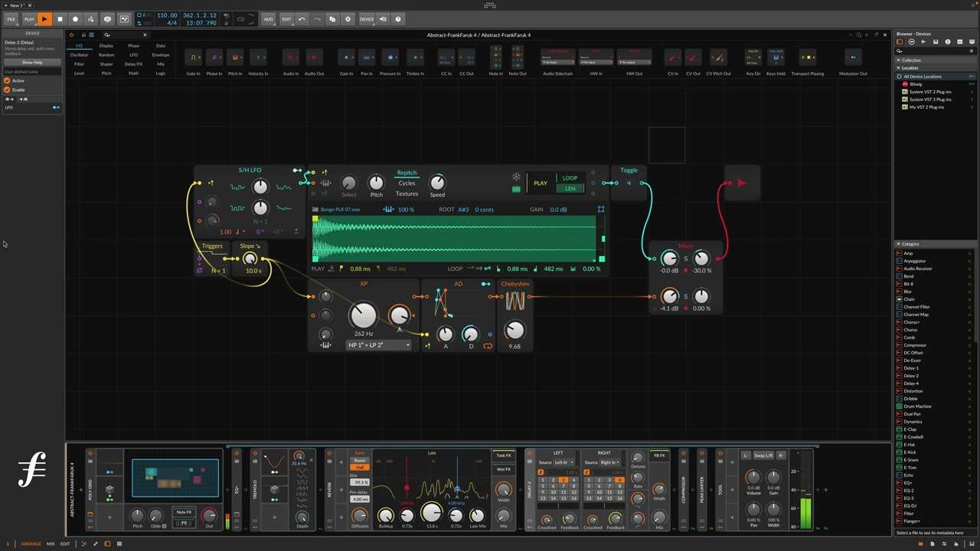Open the help question-mark icon
980x551 pixels.
[x=397, y=19]
